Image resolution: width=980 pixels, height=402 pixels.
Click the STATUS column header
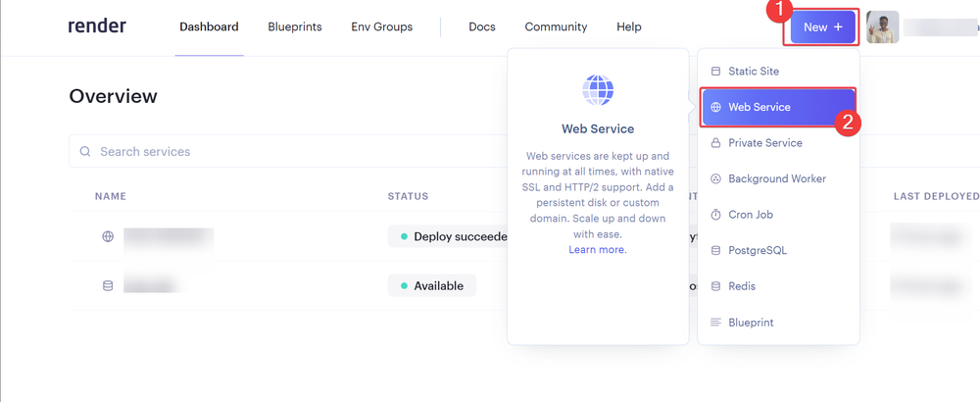click(x=408, y=196)
